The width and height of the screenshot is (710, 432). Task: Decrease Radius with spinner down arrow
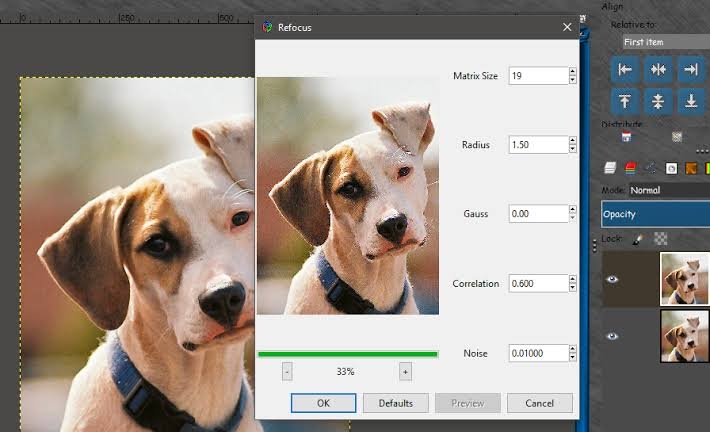pyautogui.click(x=573, y=149)
